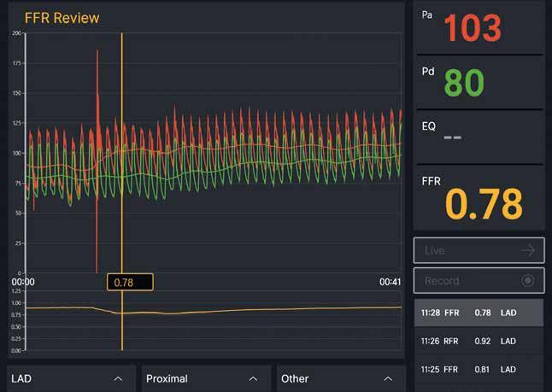Click the Pa value 103
Screen dimensions: 552x392
pyautogui.click(x=473, y=28)
